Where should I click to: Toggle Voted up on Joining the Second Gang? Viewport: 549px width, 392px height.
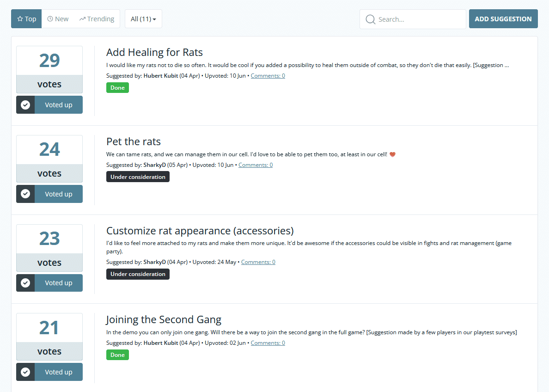(x=49, y=372)
